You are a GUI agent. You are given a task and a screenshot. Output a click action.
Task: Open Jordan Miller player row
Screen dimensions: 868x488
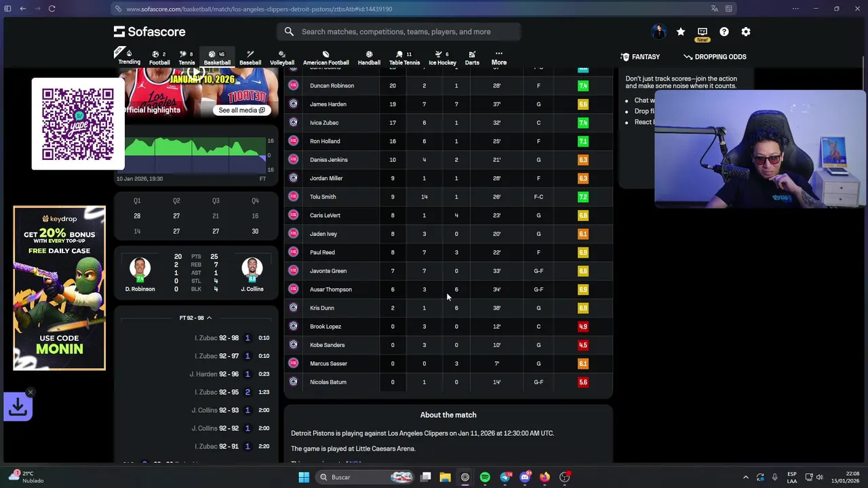tap(448, 178)
